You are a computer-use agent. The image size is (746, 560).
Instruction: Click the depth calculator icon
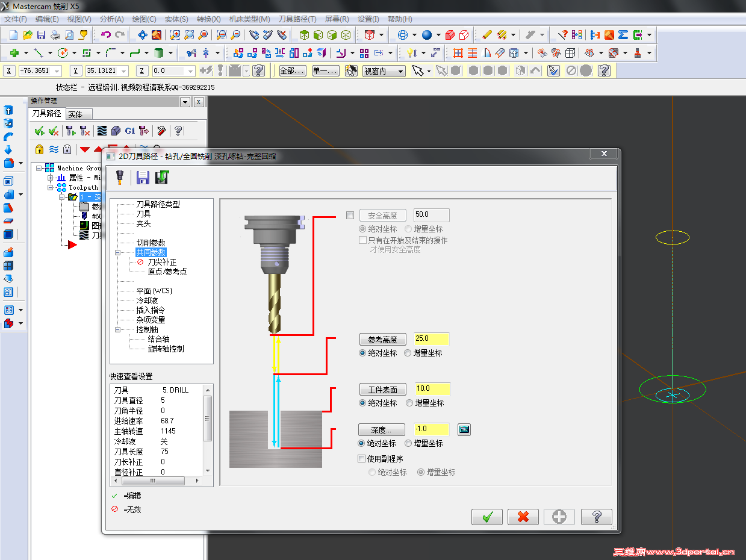[x=464, y=429]
